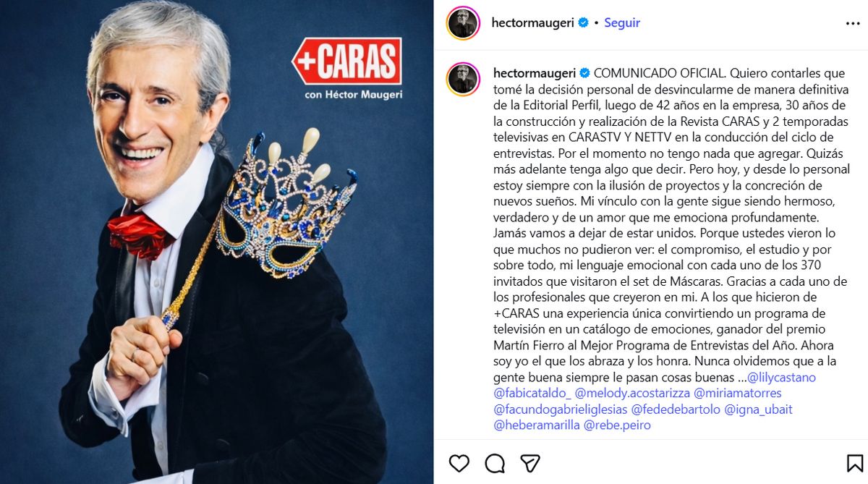Open the three-dot more options menu
Image resolution: width=868 pixels, height=484 pixels.
(853, 23)
